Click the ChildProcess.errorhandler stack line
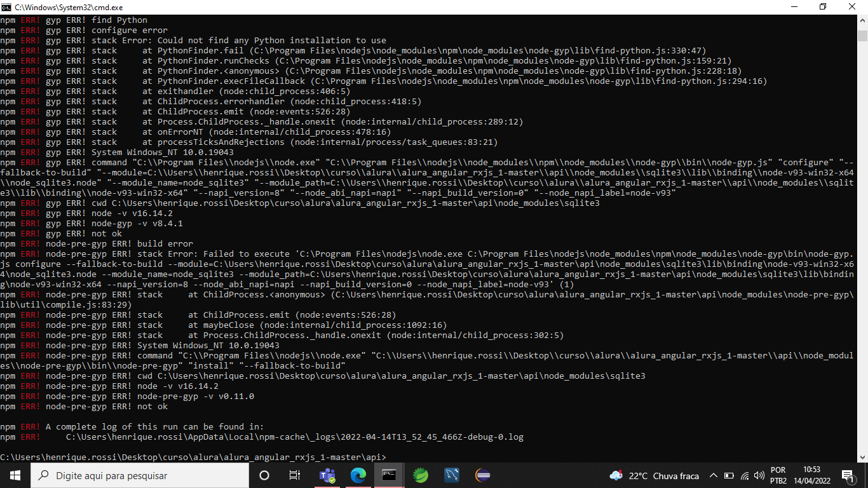 [x=211, y=102]
